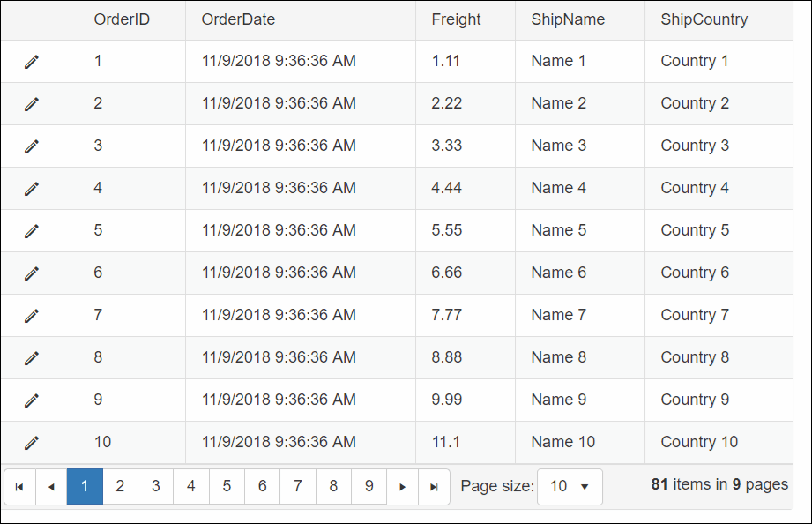Screen dimensions: 812x524
Task: Go to the first page
Action: 19,487
